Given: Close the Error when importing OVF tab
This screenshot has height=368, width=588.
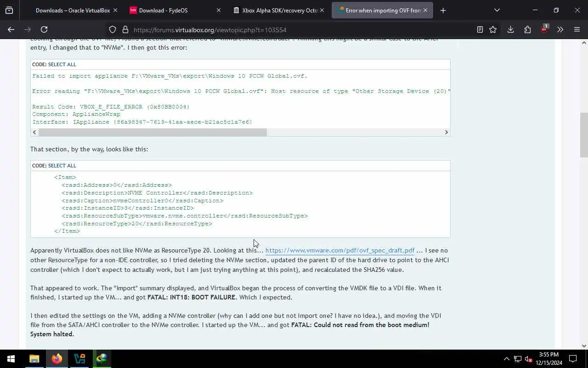Looking at the screenshot, I should pyautogui.click(x=425, y=10).
